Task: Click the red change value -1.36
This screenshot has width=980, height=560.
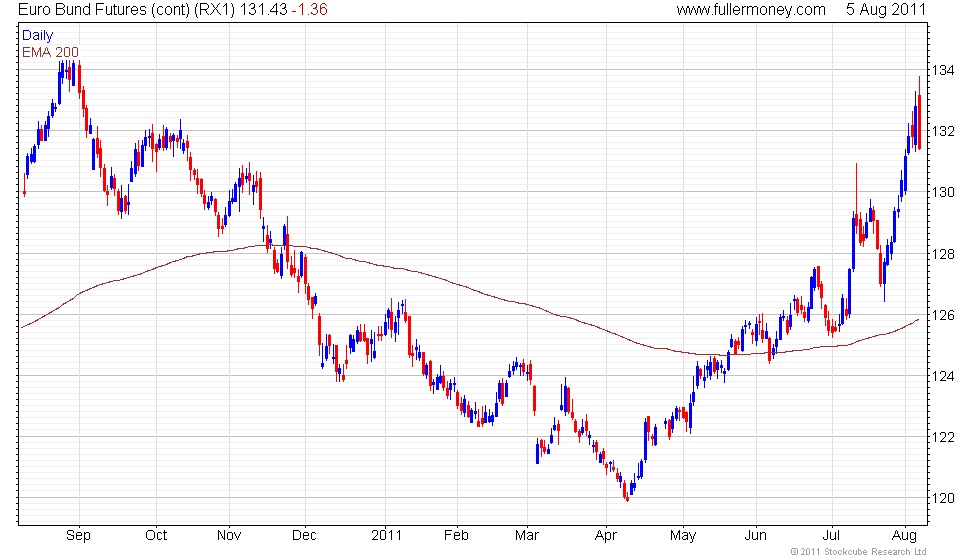Action: tap(309, 9)
